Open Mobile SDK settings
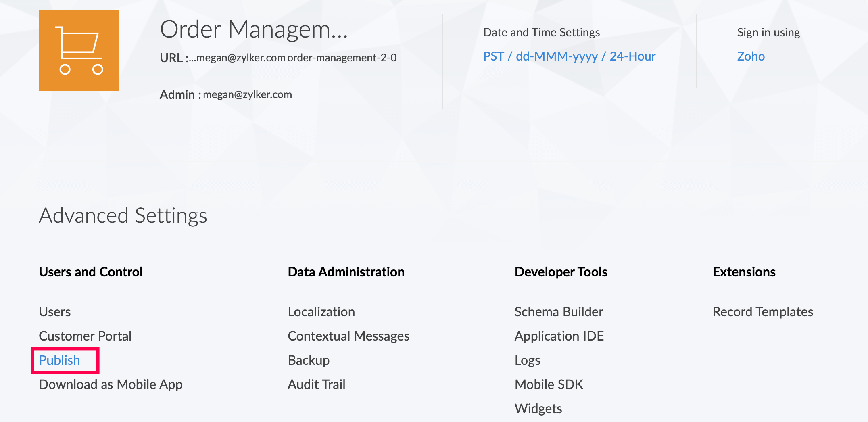The image size is (868, 422). (549, 384)
